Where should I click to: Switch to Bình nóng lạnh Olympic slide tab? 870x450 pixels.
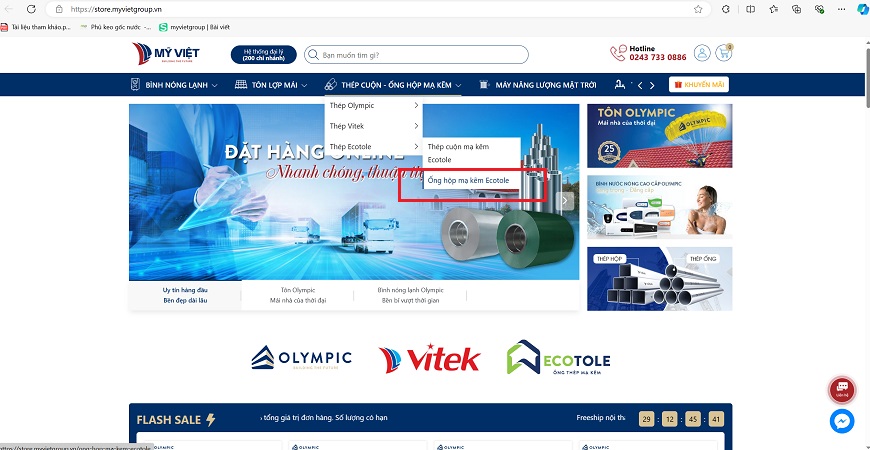point(410,295)
